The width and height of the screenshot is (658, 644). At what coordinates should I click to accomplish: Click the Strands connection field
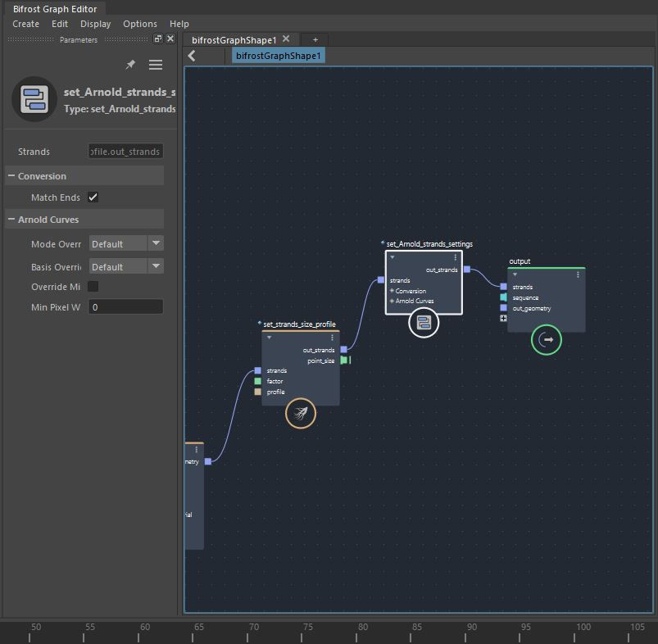click(x=125, y=152)
